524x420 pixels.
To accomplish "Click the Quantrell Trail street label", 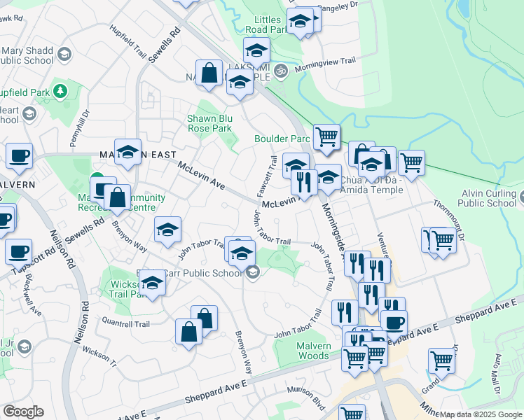I will click(125, 323).
